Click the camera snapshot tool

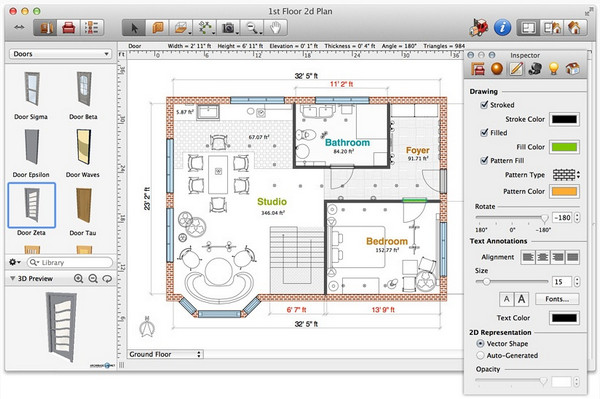[228, 28]
